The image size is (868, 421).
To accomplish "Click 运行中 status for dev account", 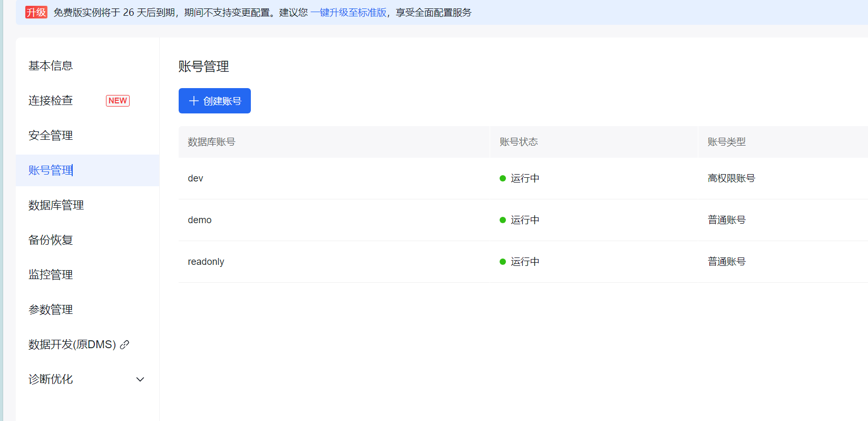I will pyautogui.click(x=525, y=178).
